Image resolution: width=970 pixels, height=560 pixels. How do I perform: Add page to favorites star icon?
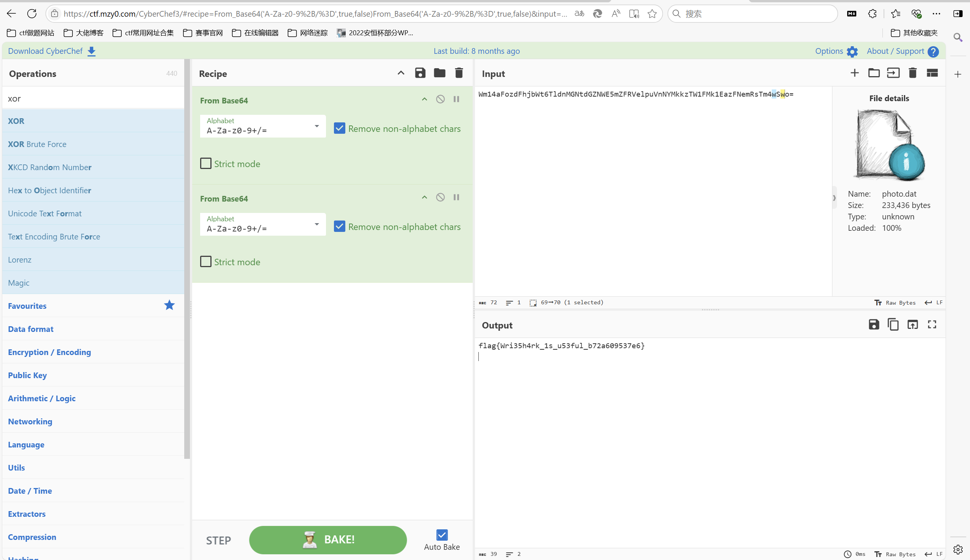tap(652, 14)
